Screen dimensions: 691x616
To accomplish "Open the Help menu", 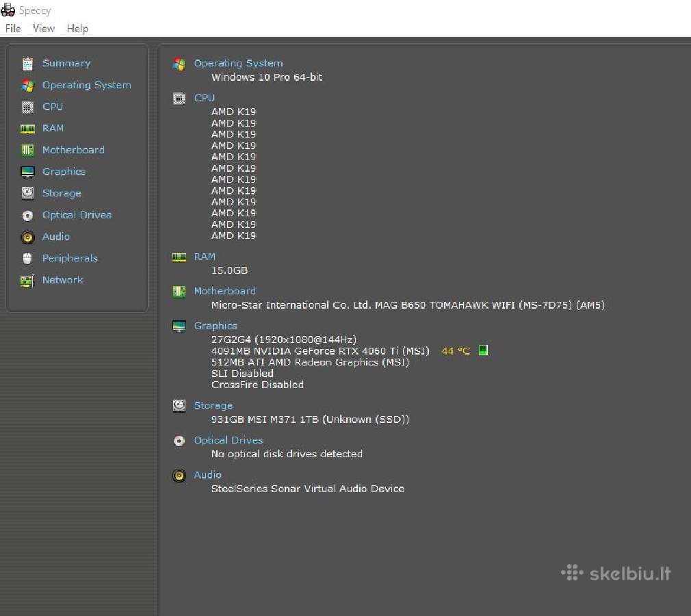I will [77, 29].
